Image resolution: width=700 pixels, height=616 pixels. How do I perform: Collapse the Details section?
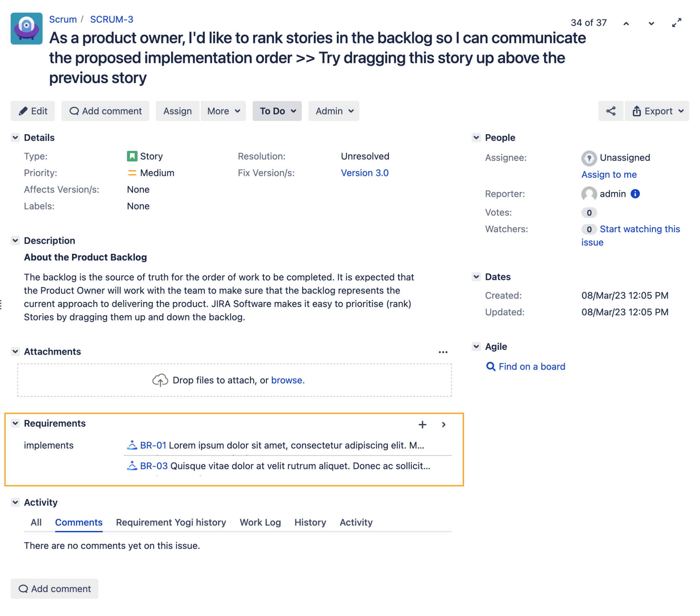[15, 137]
